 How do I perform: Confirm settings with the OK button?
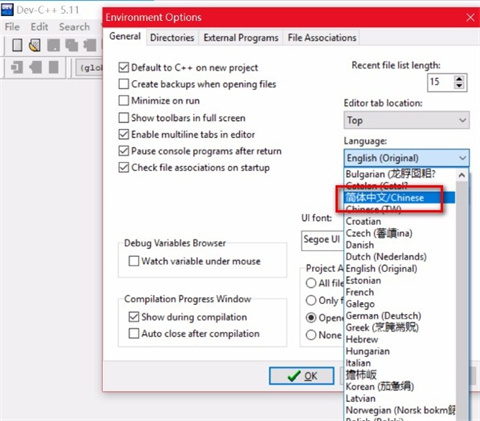(x=302, y=376)
